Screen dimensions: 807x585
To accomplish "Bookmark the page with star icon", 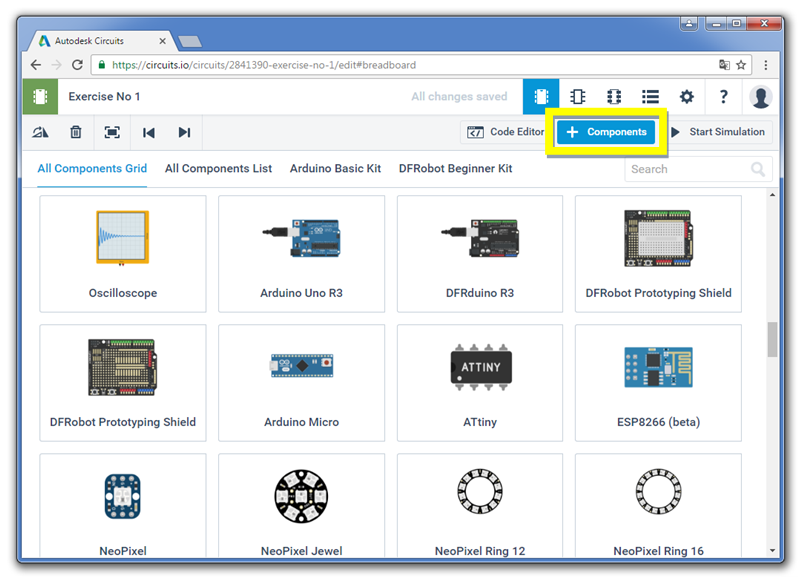I will [741, 65].
